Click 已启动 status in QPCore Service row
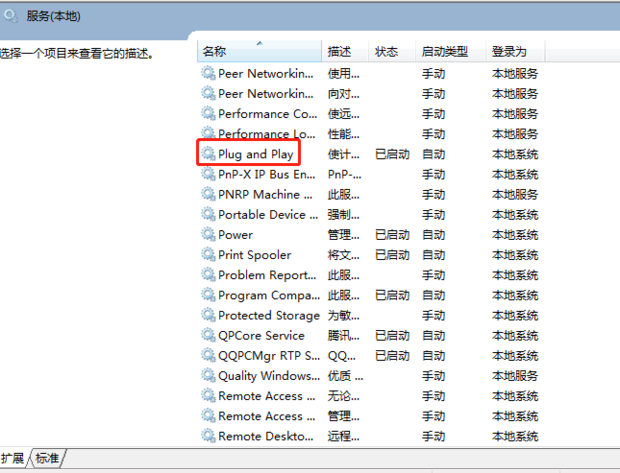The image size is (620, 473). (392, 335)
